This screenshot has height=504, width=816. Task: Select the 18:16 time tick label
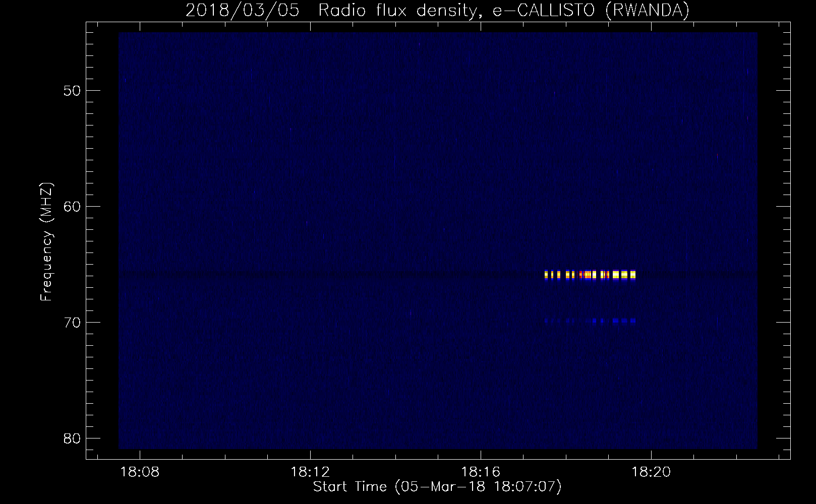coord(481,472)
